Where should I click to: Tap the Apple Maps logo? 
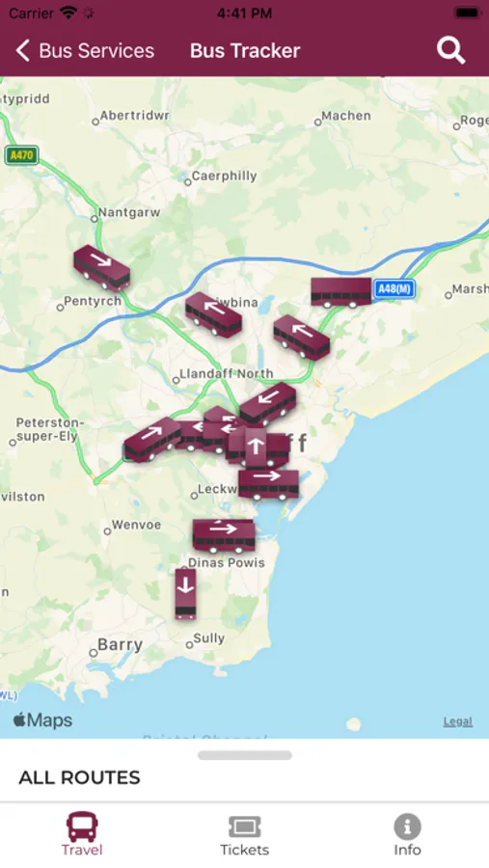[x=42, y=720]
